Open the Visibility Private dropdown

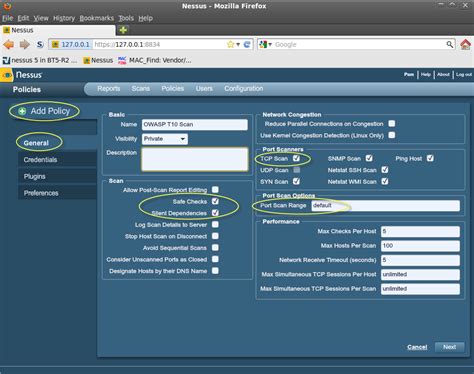[x=165, y=139]
